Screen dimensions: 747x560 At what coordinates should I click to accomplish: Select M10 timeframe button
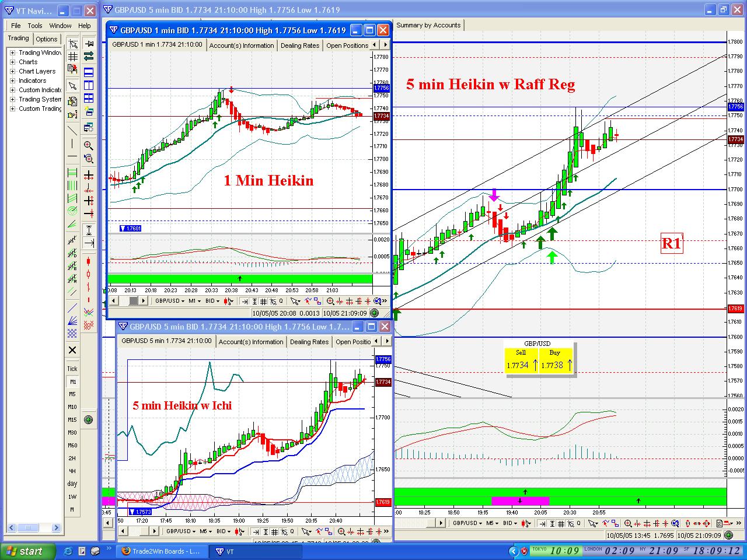point(72,407)
